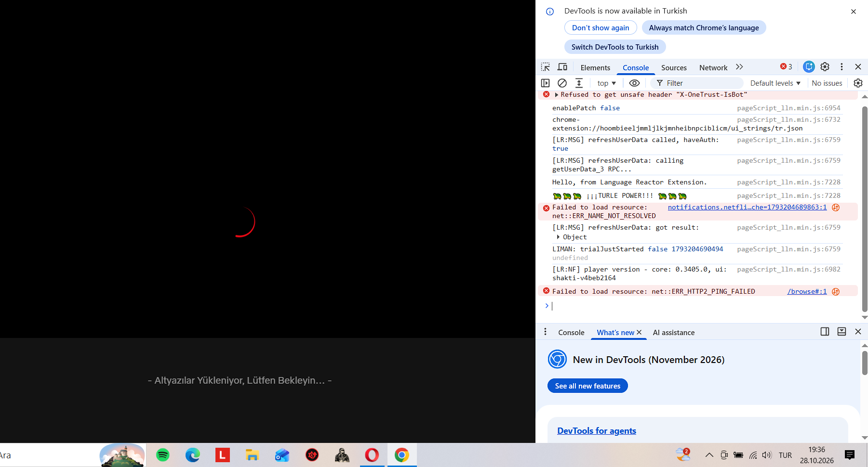Image resolution: width=868 pixels, height=467 pixels.
Task: Switch to the Sources tab
Action: tap(674, 68)
